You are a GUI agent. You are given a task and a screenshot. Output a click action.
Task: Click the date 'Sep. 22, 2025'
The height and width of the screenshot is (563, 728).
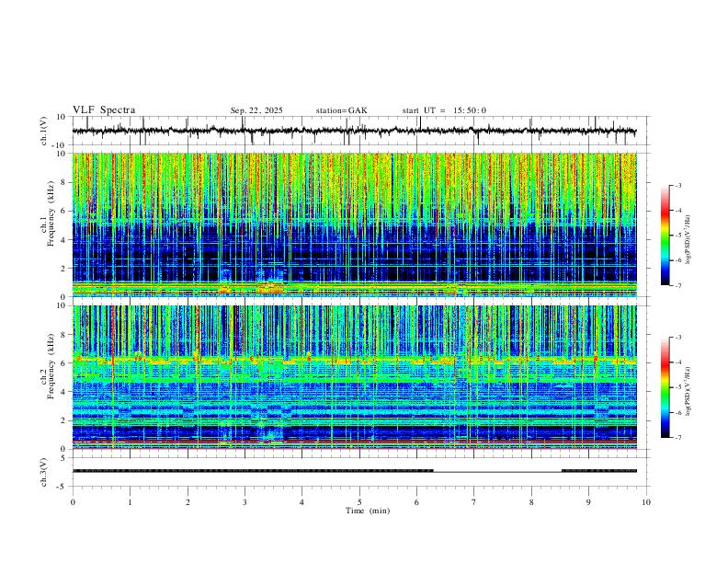[256, 110]
